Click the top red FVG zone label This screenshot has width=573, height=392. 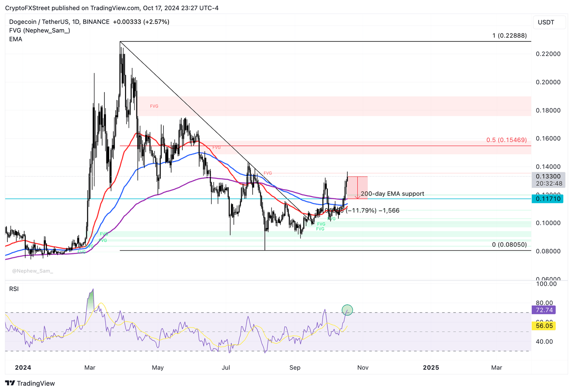click(x=154, y=106)
